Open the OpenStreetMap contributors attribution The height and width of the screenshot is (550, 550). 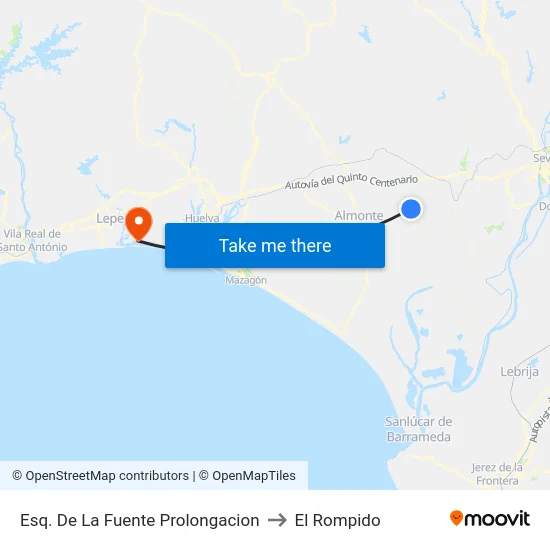(100, 476)
